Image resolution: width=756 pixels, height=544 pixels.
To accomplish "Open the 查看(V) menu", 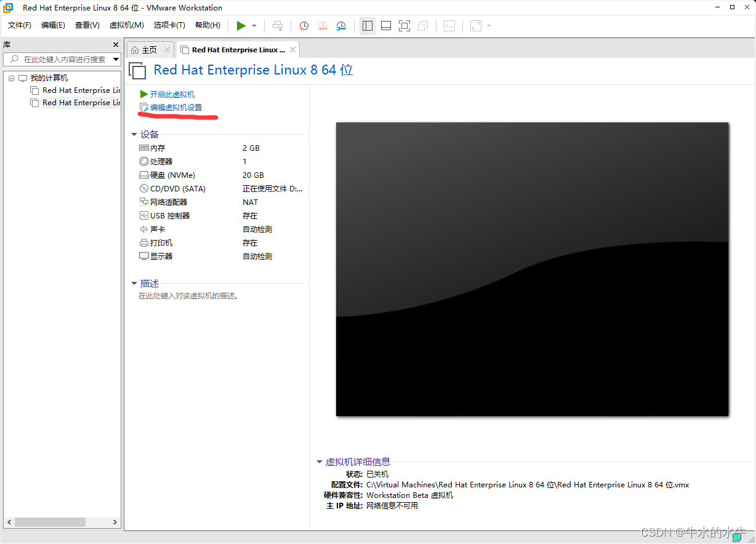I will (x=87, y=25).
